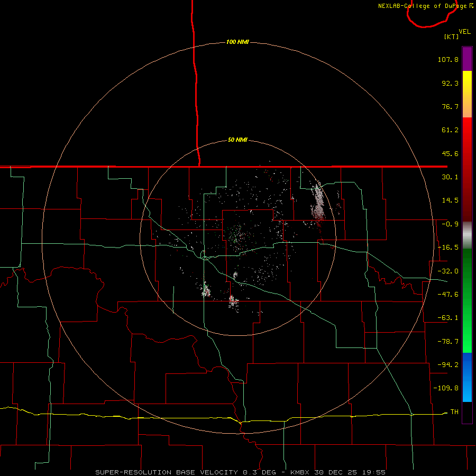Click the 100 NMI range ring label
Image resolution: width=476 pixels, height=476 pixels.
(x=237, y=42)
